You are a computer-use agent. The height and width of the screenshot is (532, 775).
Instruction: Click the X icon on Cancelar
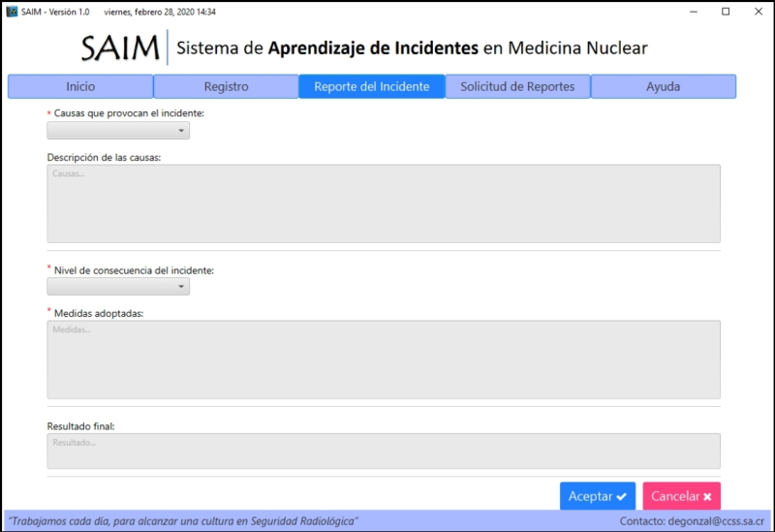coord(707,496)
